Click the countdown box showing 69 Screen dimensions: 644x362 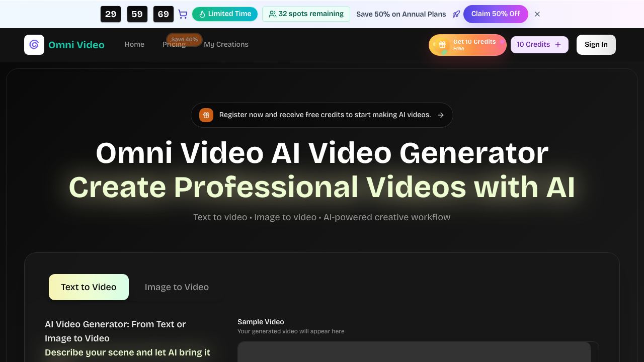(x=164, y=14)
